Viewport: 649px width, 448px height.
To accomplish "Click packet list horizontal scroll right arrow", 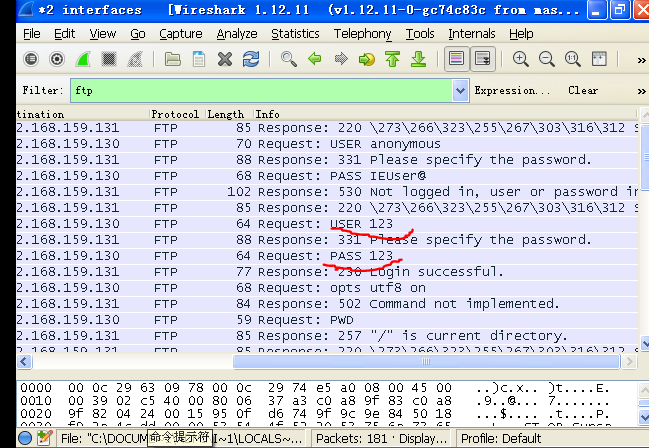I will (630, 361).
